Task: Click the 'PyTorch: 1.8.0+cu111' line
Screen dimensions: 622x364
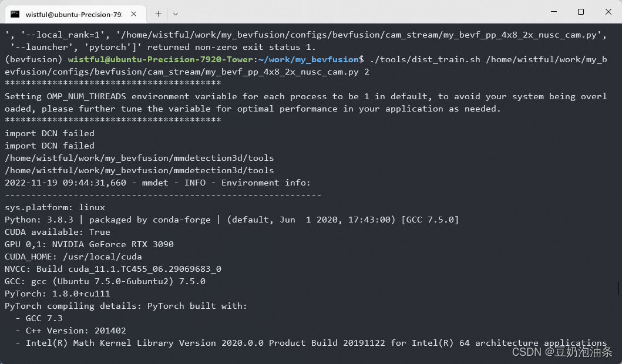Action: [x=58, y=294]
